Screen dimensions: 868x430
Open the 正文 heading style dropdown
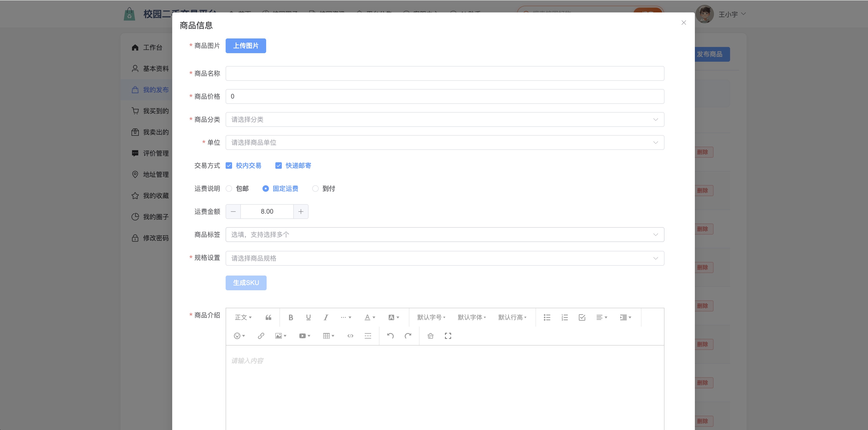click(x=243, y=317)
